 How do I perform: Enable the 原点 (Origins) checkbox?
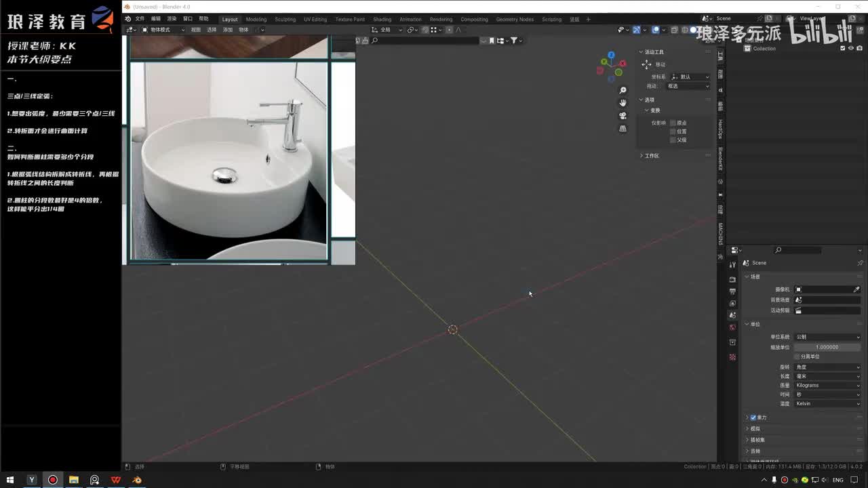(673, 123)
